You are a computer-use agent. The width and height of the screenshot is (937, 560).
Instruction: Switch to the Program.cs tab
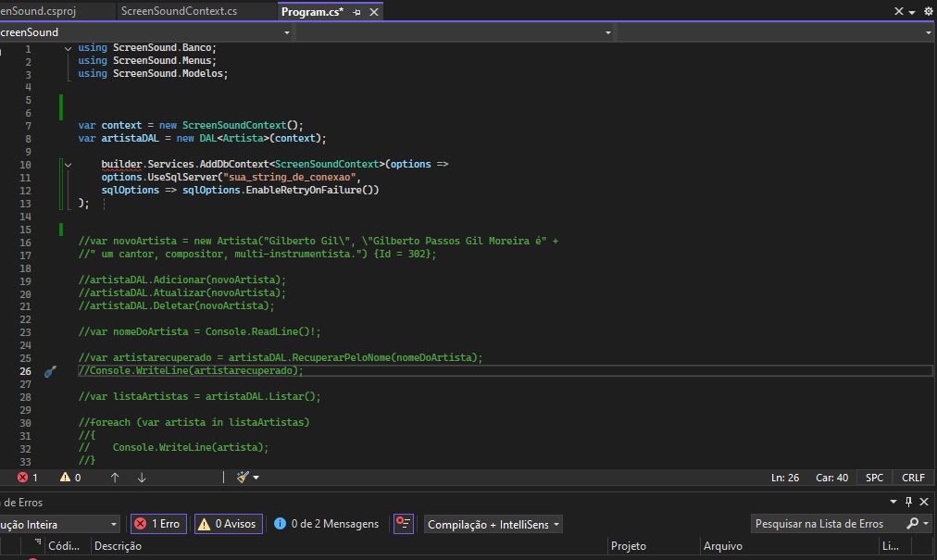click(x=312, y=12)
